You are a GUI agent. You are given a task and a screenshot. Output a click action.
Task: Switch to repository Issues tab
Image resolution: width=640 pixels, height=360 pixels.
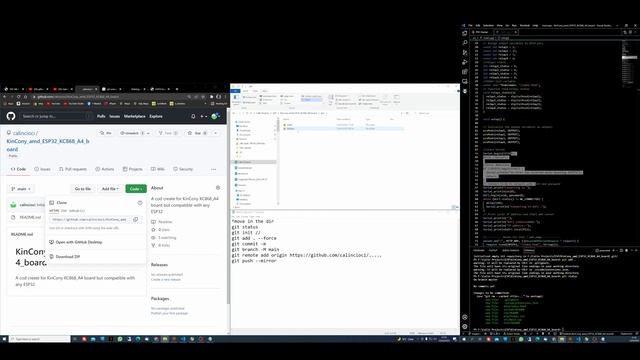[42, 169]
